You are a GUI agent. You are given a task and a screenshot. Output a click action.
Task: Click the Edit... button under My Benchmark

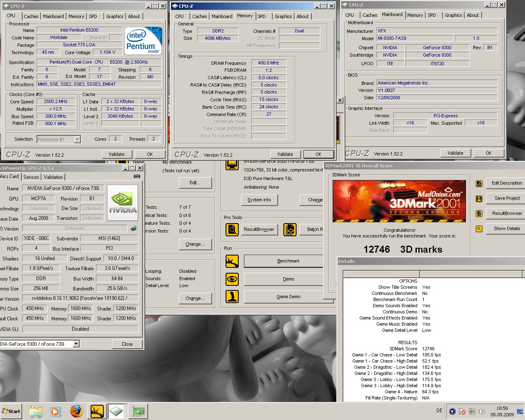coord(195,183)
